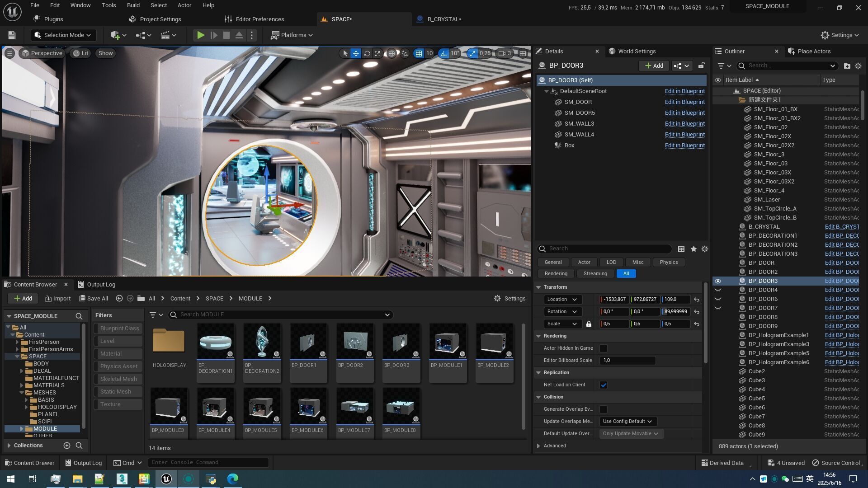This screenshot has width=868, height=488.
Task: Select the rotate gizmo tool in the viewport
Action: [x=367, y=53]
